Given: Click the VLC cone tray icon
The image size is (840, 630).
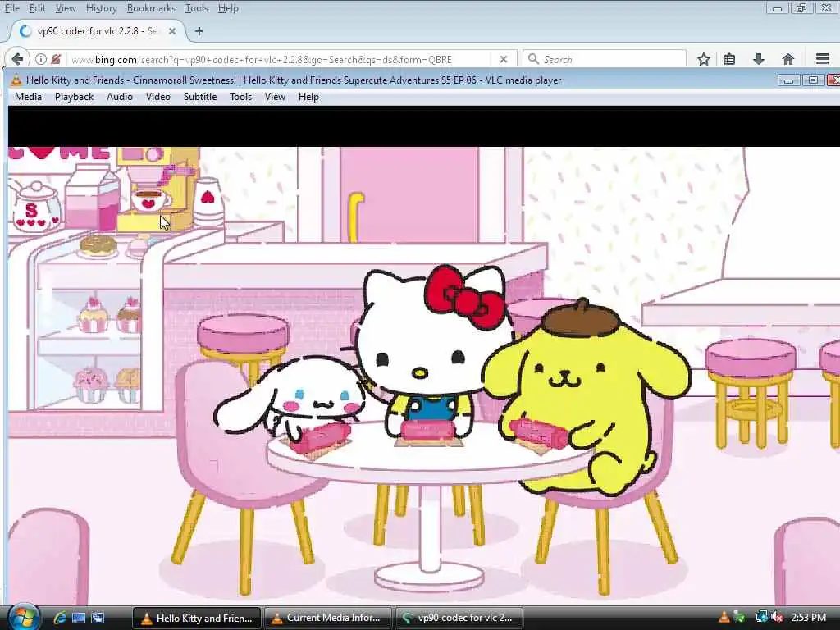Looking at the screenshot, I should pyautogui.click(x=724, y=618).
